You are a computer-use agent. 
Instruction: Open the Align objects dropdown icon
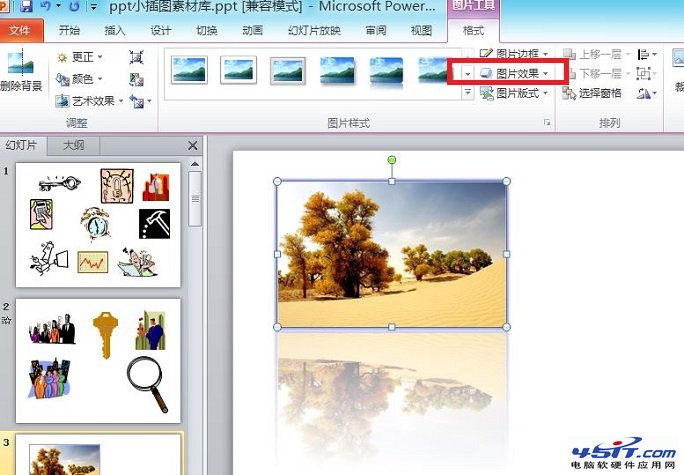pyautogui.click(x=646, y=54)
